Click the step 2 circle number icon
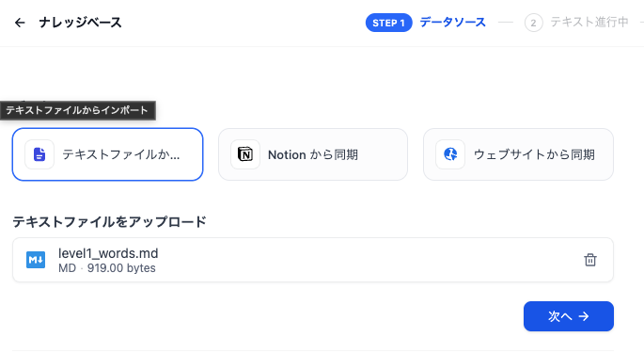 click(x=533, y=23)
